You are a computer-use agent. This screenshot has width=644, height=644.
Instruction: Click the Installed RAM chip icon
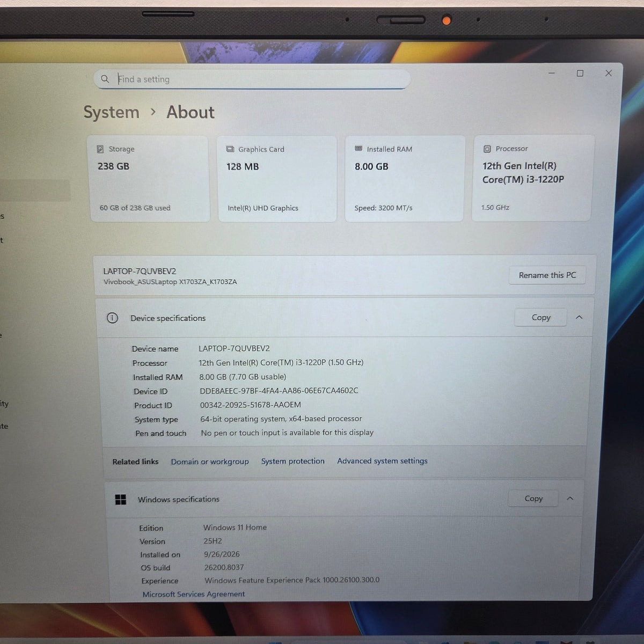[358, 149]
